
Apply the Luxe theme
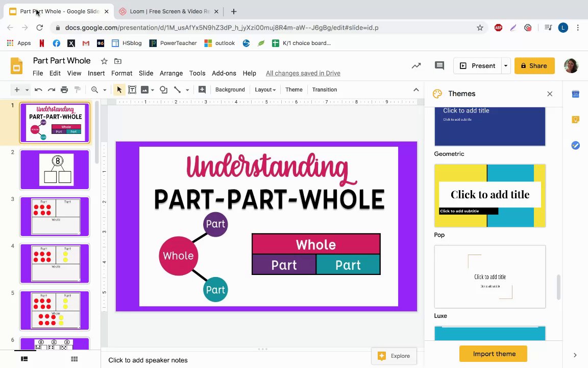(x=490, y=277)
